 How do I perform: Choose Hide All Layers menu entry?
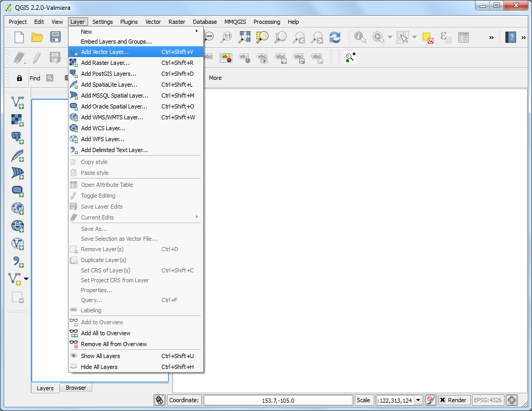click(136, 367)
